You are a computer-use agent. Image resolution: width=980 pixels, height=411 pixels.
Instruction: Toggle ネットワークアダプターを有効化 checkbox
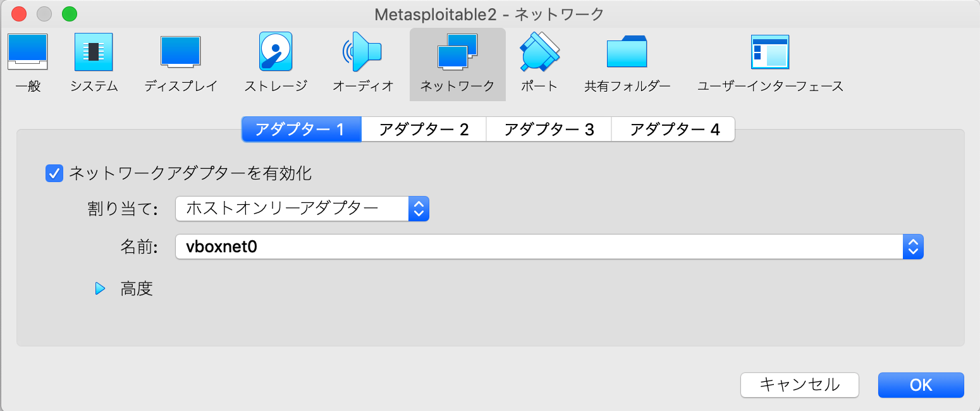click(54, 173)
